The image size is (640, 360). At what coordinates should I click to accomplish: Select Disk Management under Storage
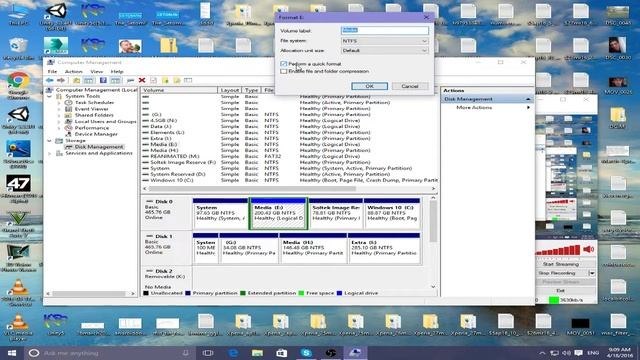tap(98, 147)
